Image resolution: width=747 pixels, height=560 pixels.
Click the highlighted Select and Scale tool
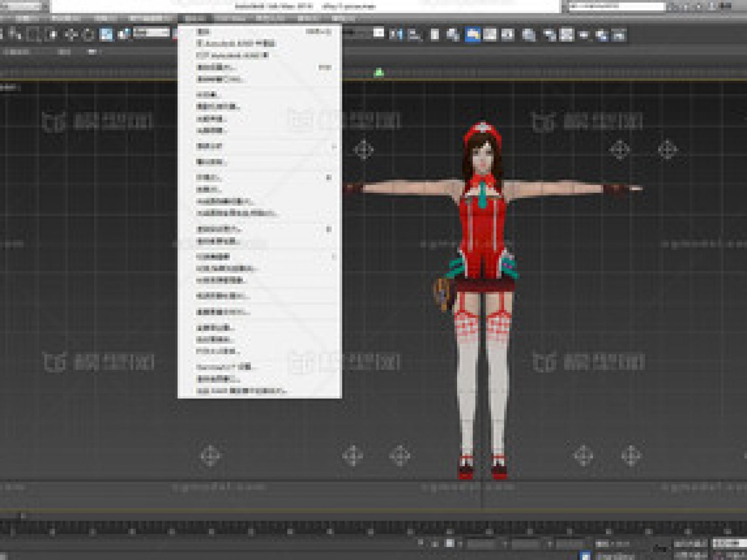point(106,35)
